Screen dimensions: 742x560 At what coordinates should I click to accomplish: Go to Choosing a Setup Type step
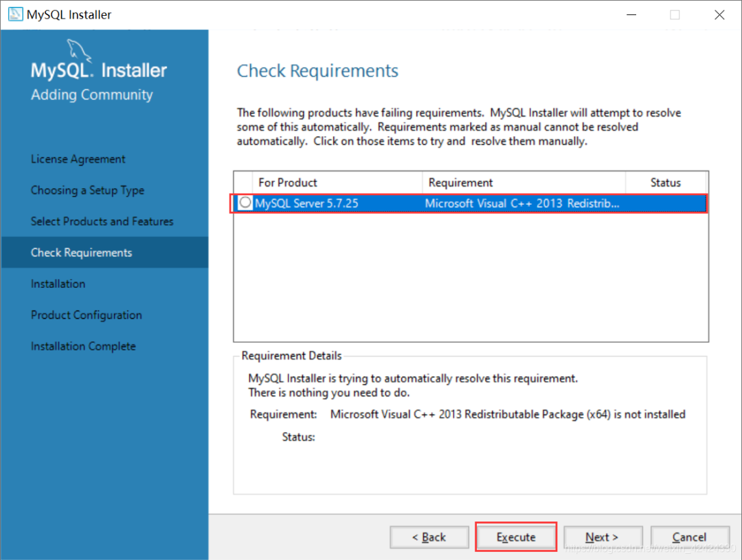87,190
